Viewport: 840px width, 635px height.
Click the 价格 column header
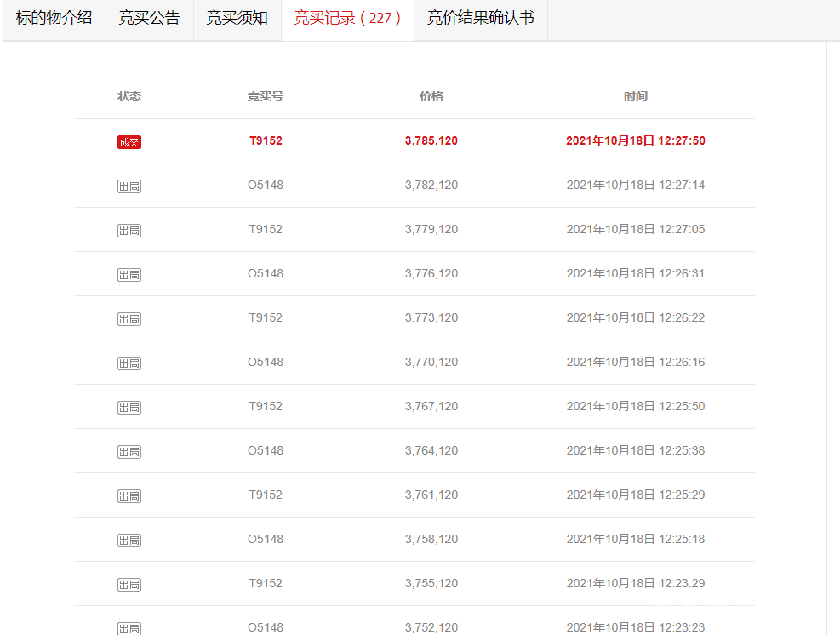[x=431, y=96]
